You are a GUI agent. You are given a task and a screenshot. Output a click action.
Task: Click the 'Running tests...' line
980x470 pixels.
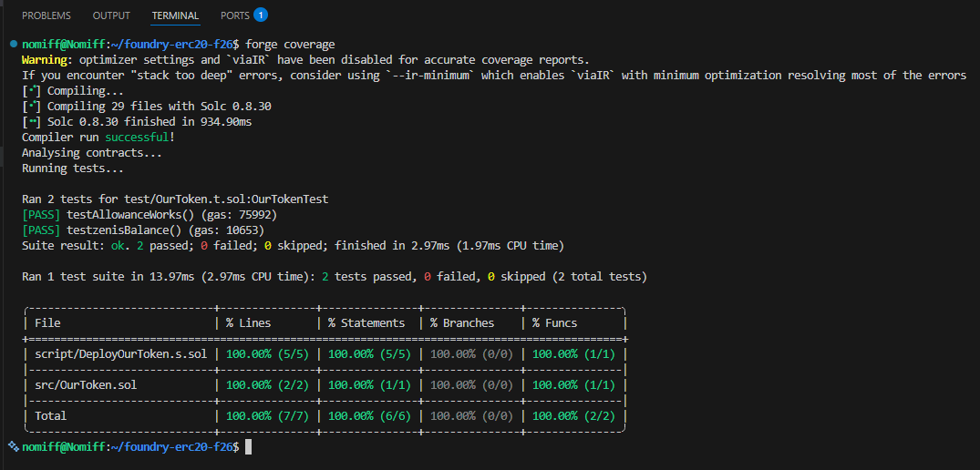tap(73, 168)
